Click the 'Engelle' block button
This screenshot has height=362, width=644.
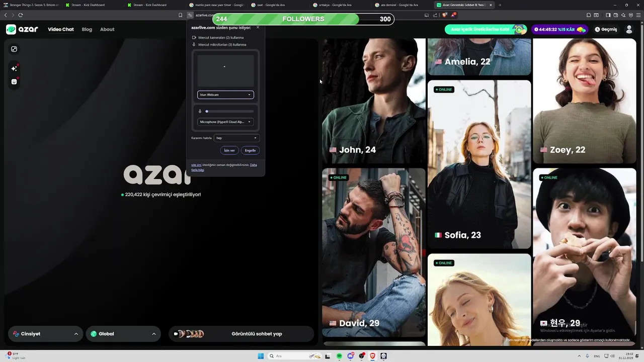(x=251, y=150)
